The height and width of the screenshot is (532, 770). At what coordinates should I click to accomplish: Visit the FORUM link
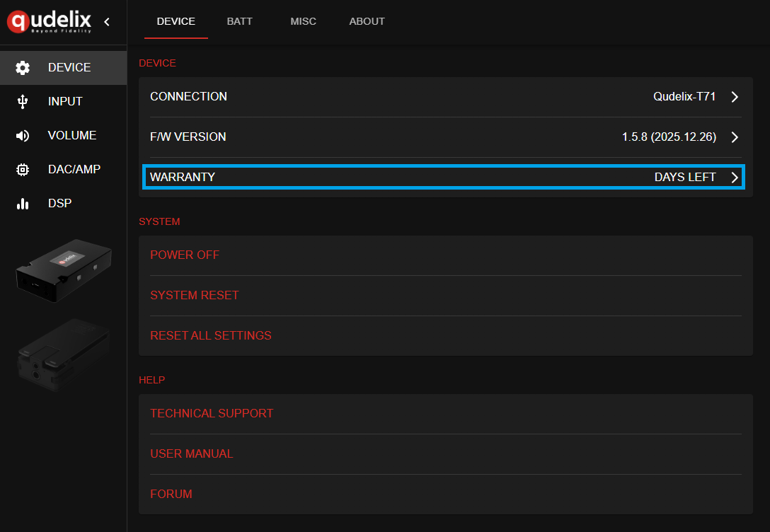pos(171,494)
